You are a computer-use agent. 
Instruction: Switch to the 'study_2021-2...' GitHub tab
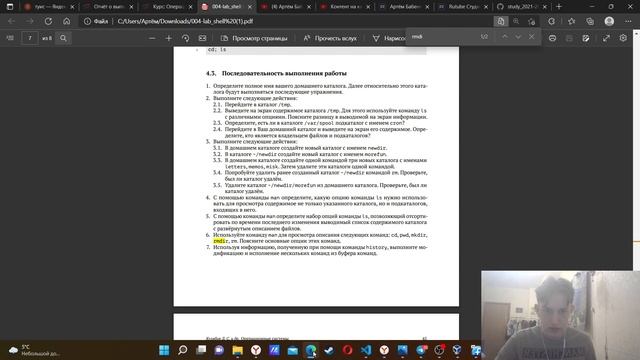point(522,7)
